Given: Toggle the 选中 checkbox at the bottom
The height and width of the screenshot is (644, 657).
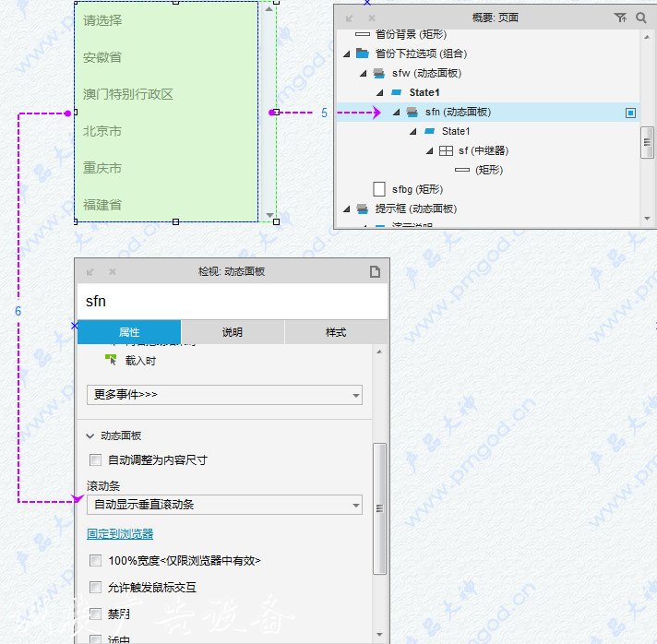Looking at the screenshot, I should point(96,639).
